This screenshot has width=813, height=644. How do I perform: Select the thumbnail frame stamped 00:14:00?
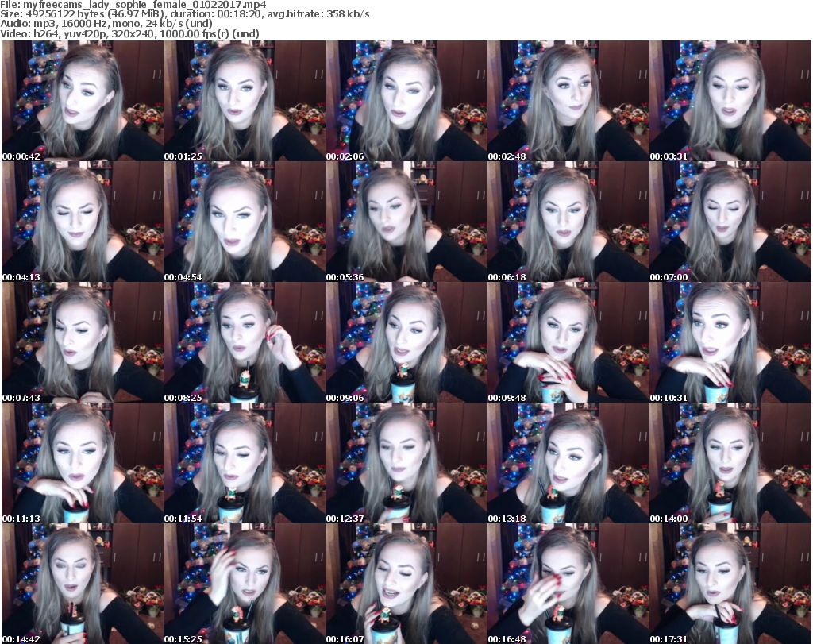click(x=730, y=463)
